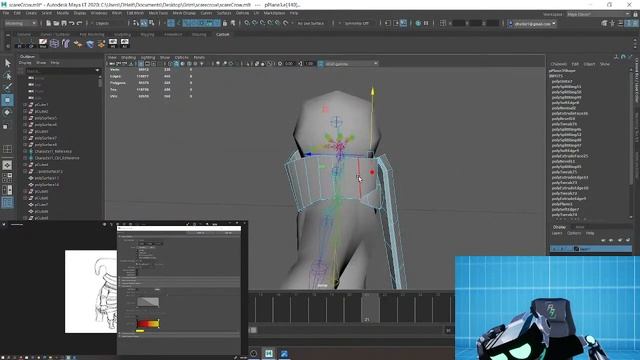Toggle visibility box of layer1

tap(554, 249)
